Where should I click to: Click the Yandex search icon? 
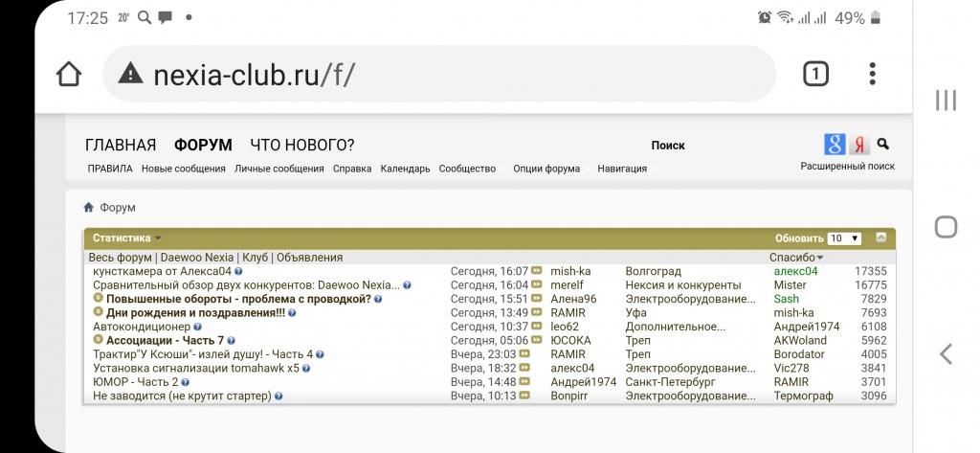click(859, 144)
